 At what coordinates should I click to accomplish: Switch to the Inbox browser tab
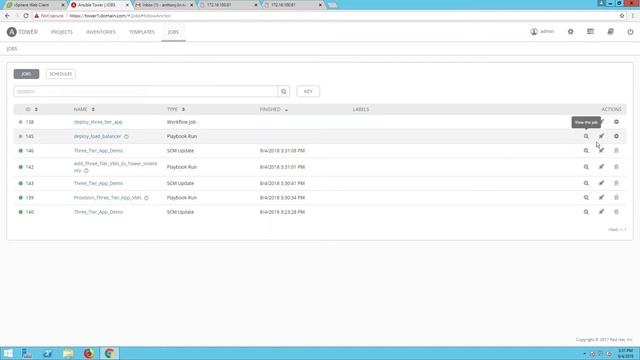click(x=164, y=5)
